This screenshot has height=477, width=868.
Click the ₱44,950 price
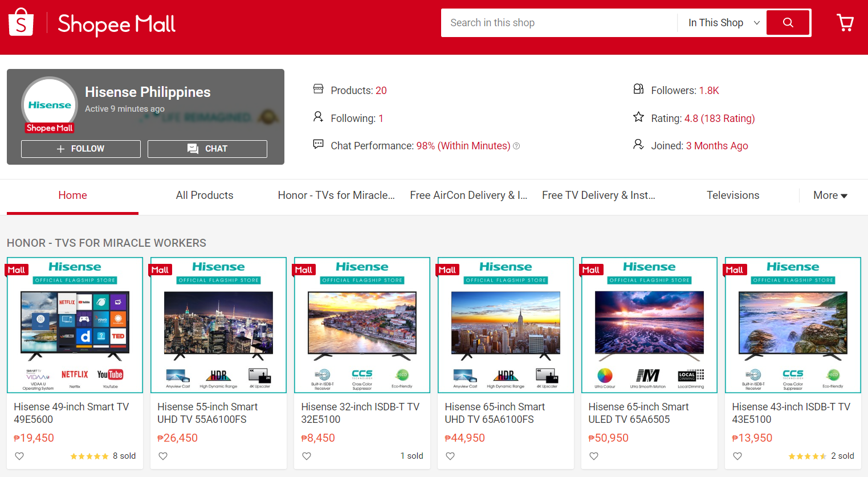464,438
